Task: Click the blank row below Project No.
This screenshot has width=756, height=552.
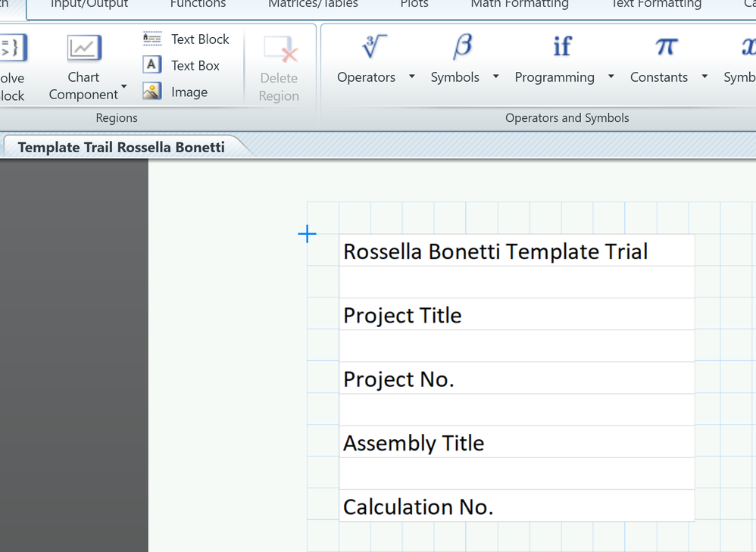Action: pyautogui.click(x=516, y=410)
